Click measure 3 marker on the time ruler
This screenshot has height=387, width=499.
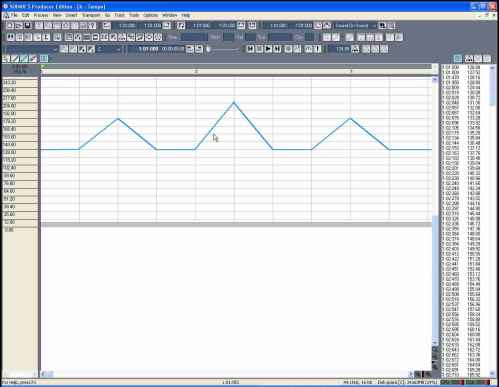click(x=351, y=71)
